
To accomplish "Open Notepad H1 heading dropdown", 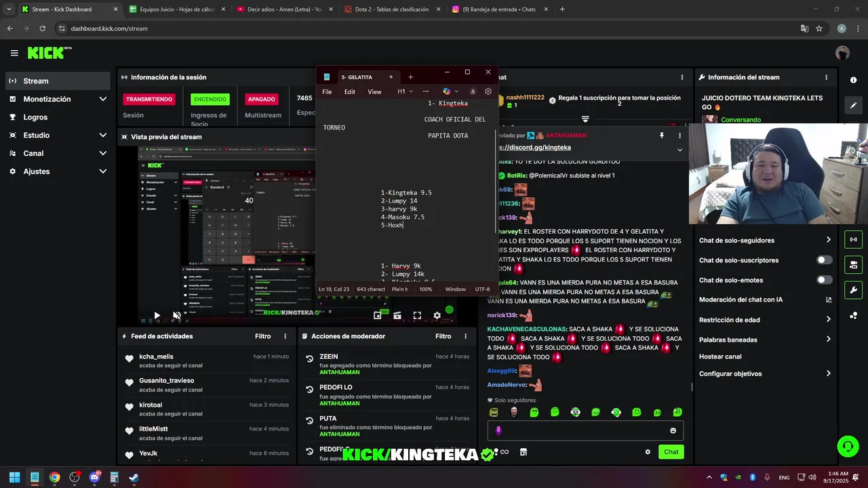I will pos(405,91).
